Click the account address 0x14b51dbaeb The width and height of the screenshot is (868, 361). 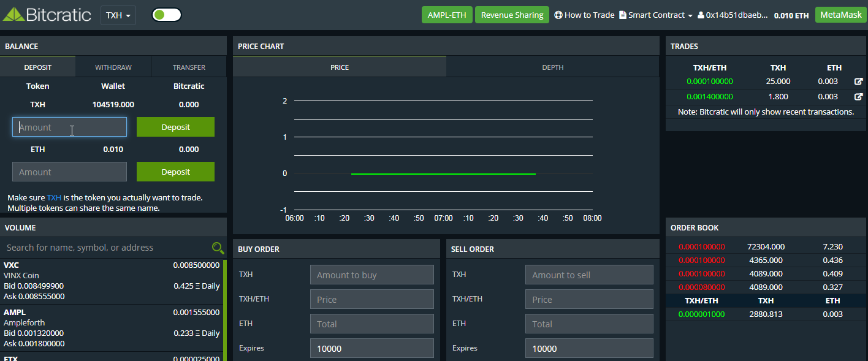coord(733,15)
